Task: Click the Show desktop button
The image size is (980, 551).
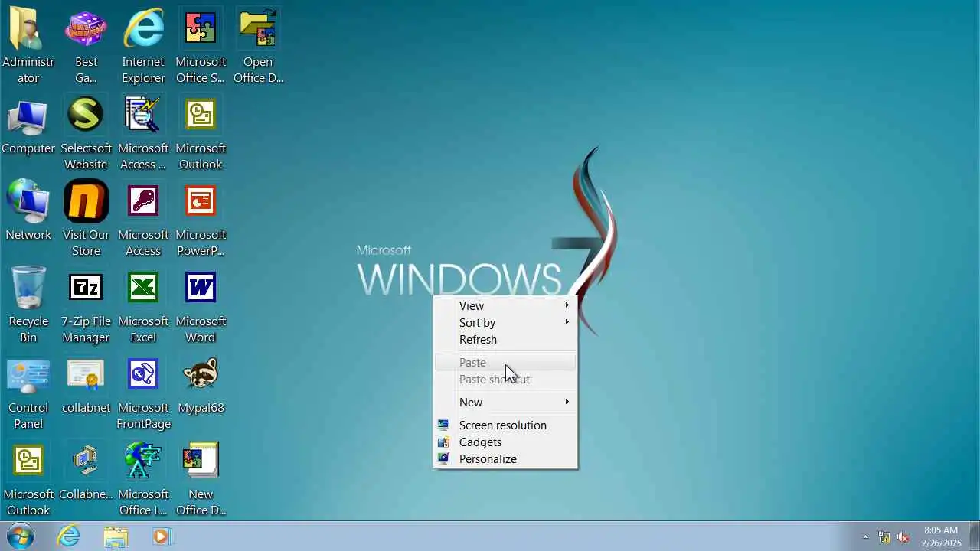Action: (974, 536)
